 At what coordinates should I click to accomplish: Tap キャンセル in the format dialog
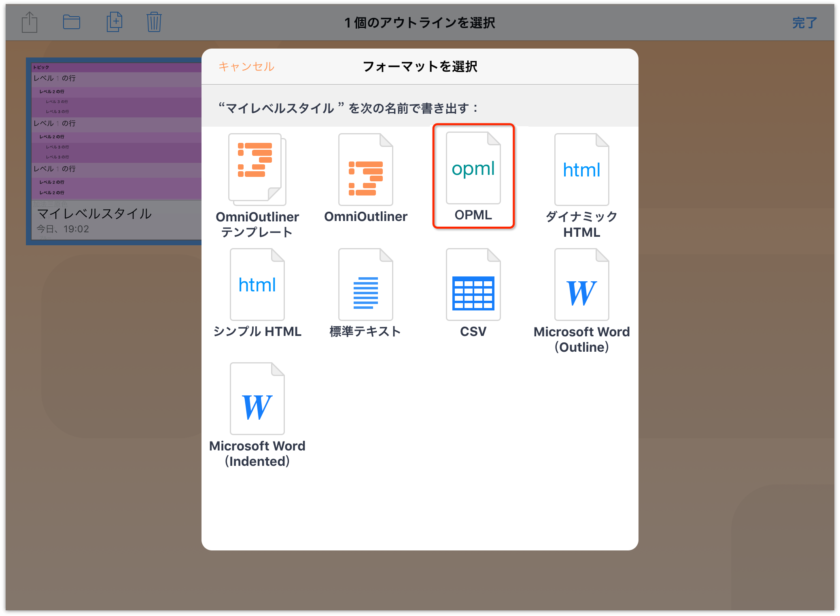pos(246,66)
